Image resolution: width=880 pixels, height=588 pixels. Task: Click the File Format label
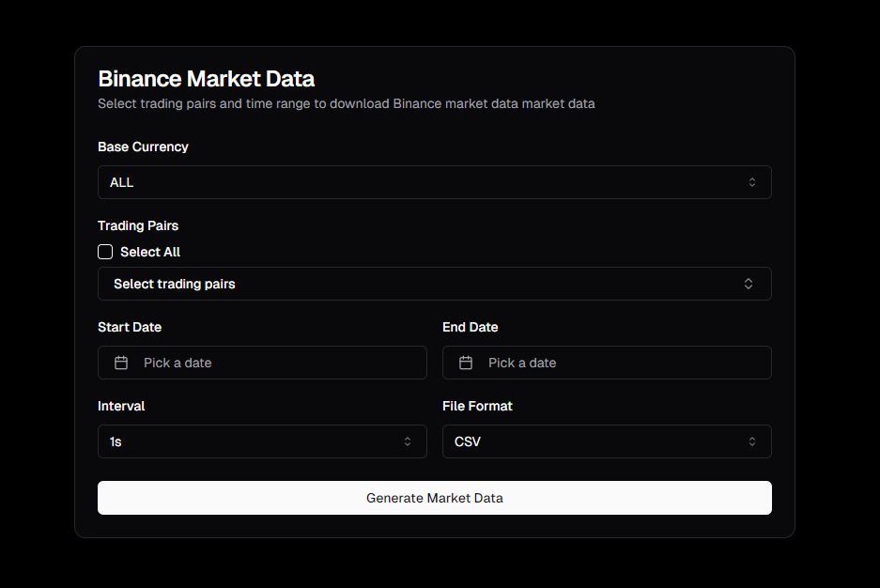[x=478, y=406]
